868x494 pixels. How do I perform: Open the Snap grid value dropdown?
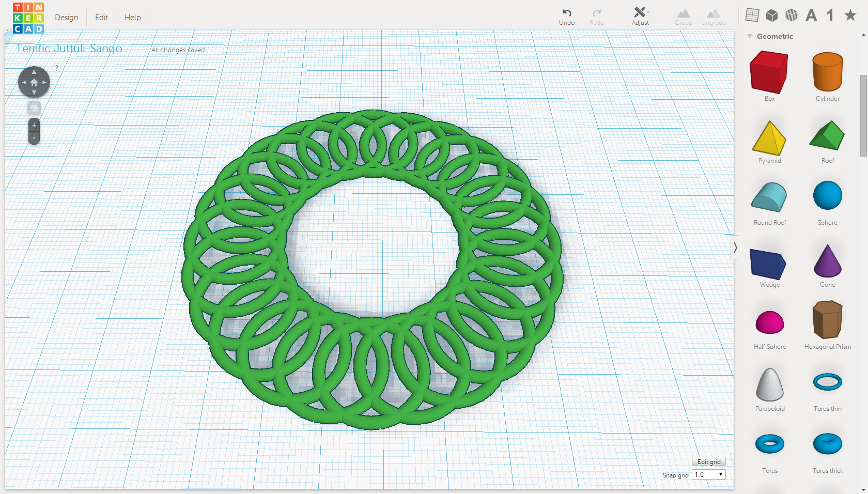point(708,474)
